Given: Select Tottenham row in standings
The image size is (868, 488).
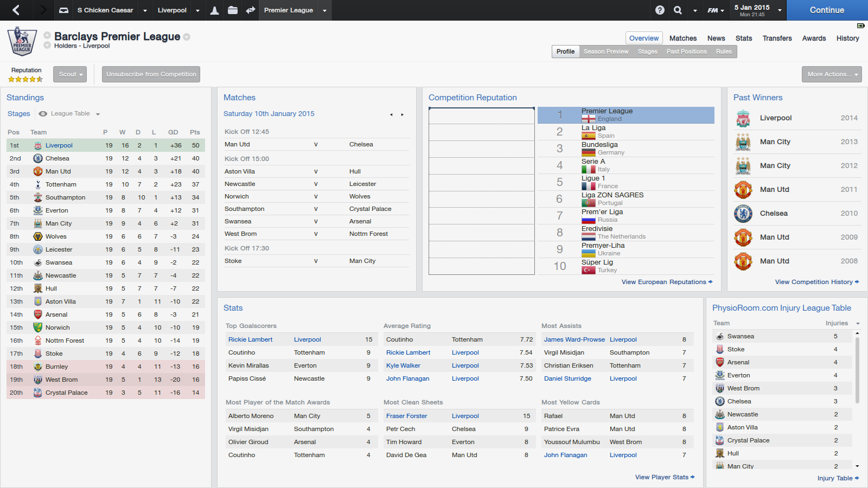Looking at the screenshot, I should point(106,184).
